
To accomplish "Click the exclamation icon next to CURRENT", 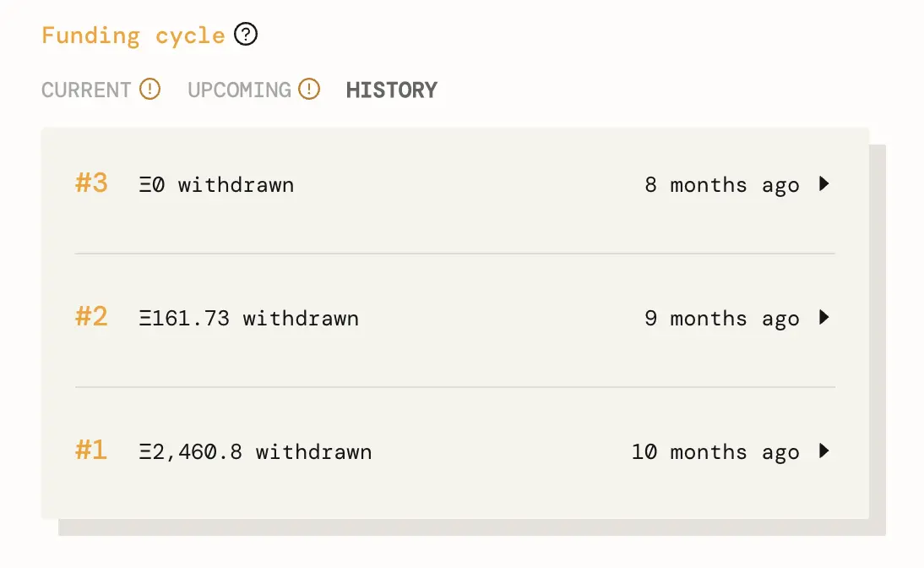I will (x=149, y=89).
